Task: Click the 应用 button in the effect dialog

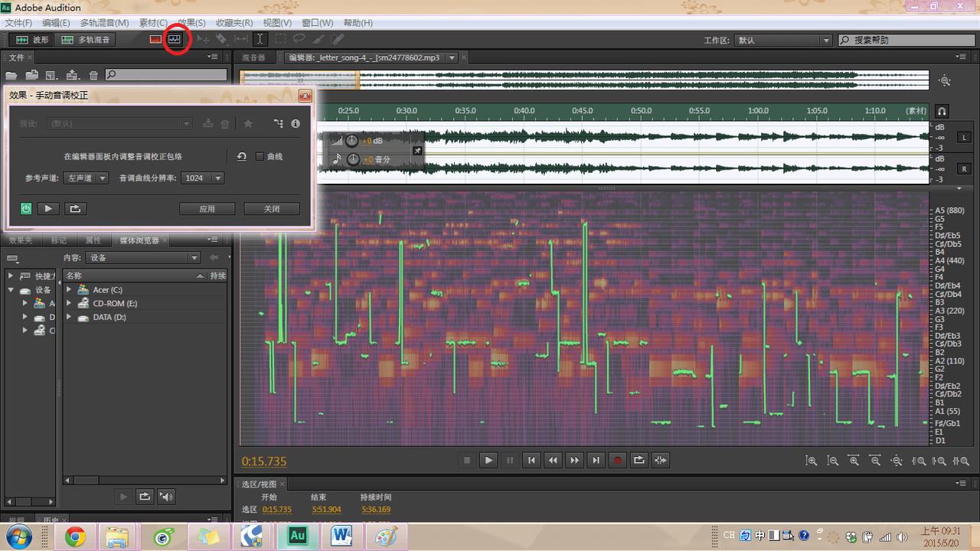Action: tap(207, 208)
